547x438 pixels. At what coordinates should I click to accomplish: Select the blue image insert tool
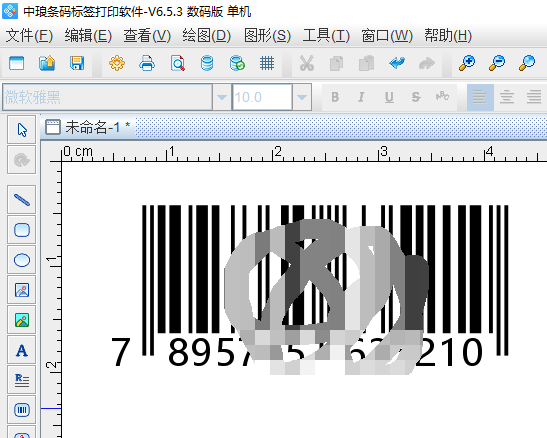coord(22,290)
